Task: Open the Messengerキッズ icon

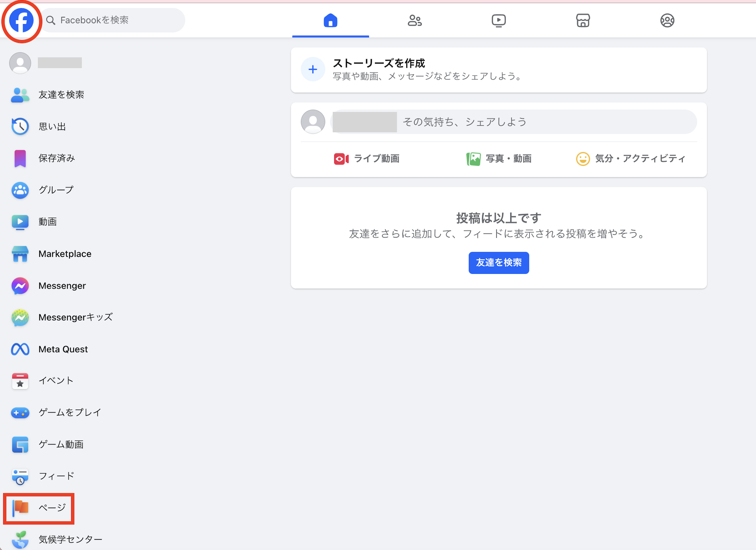Action: [x=20, y=318]
